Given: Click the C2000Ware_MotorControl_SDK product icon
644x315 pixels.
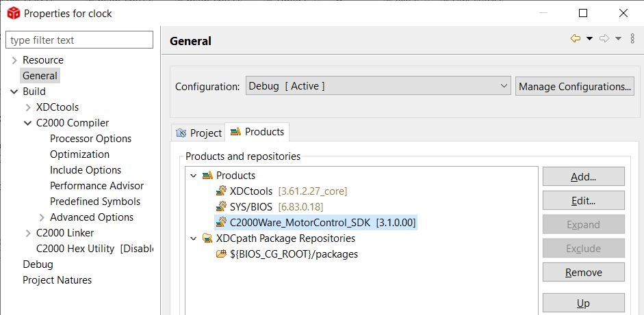Looking at the screenshot, I should 221,223.
